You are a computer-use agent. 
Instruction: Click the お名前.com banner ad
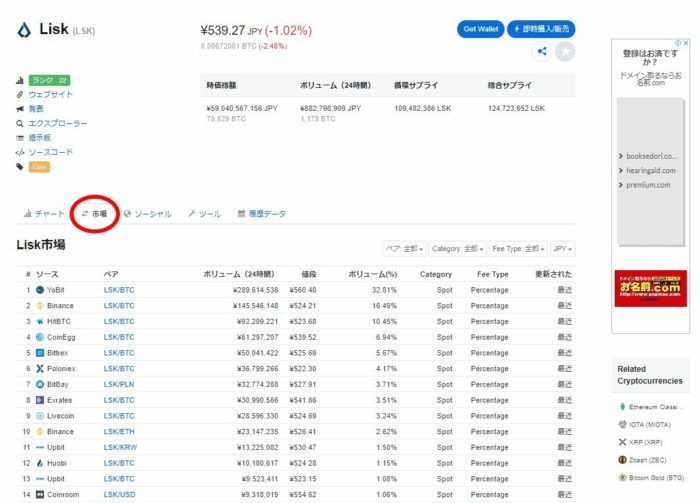click(650, 288)
